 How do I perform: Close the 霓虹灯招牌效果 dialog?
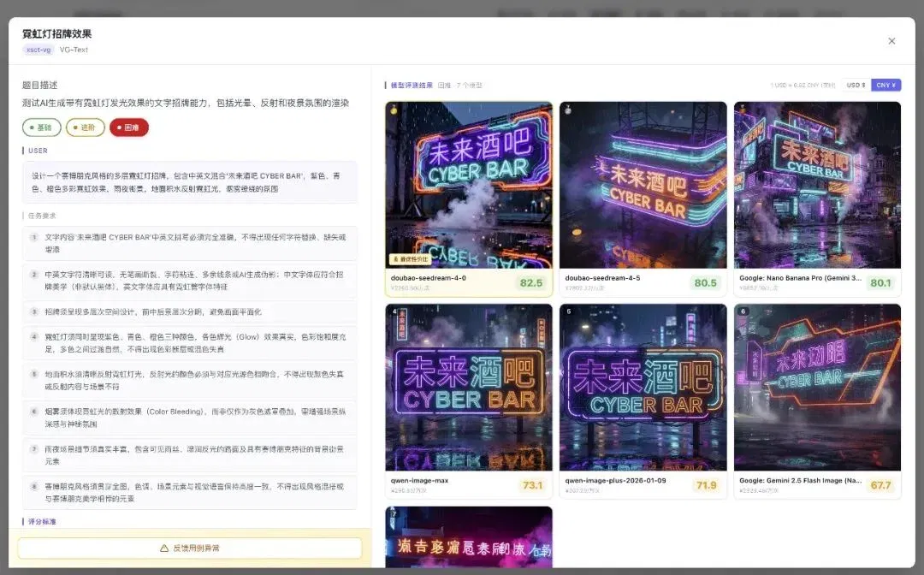(891, 41)
